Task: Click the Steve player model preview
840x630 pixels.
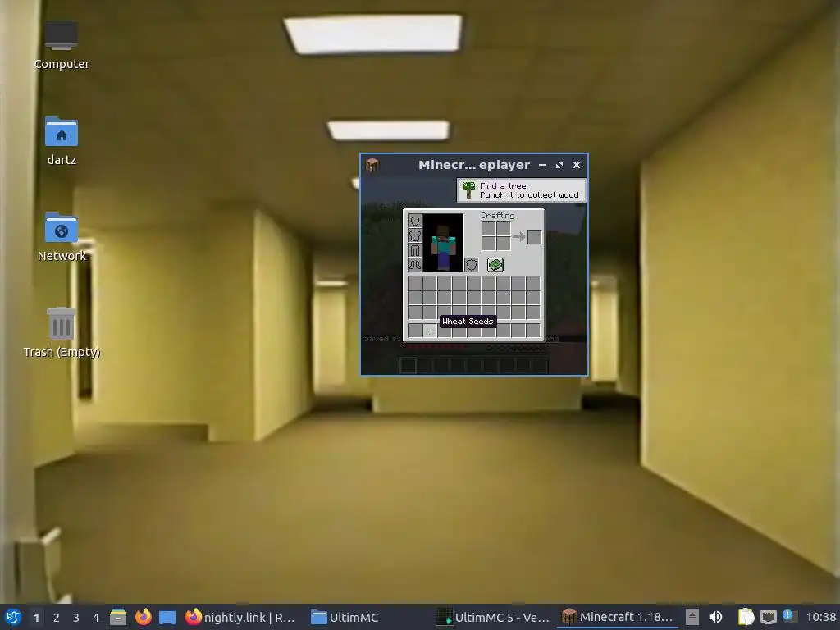Action: point(443,243)
